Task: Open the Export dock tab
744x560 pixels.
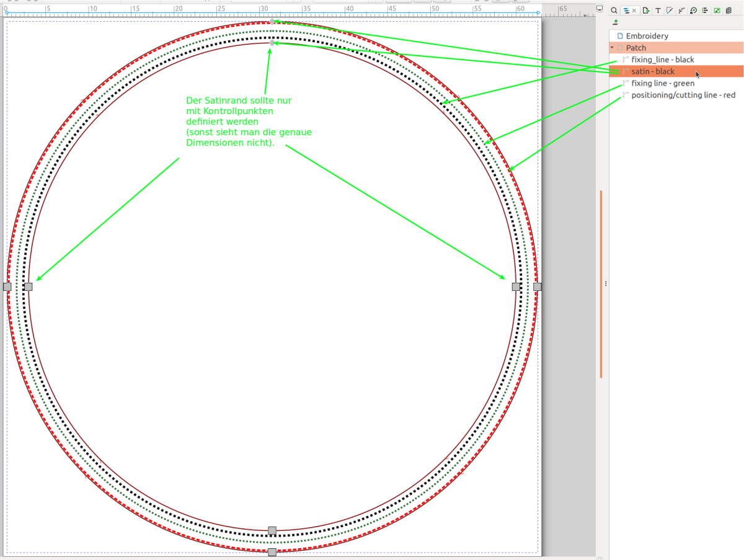Action: pos(646,10)
